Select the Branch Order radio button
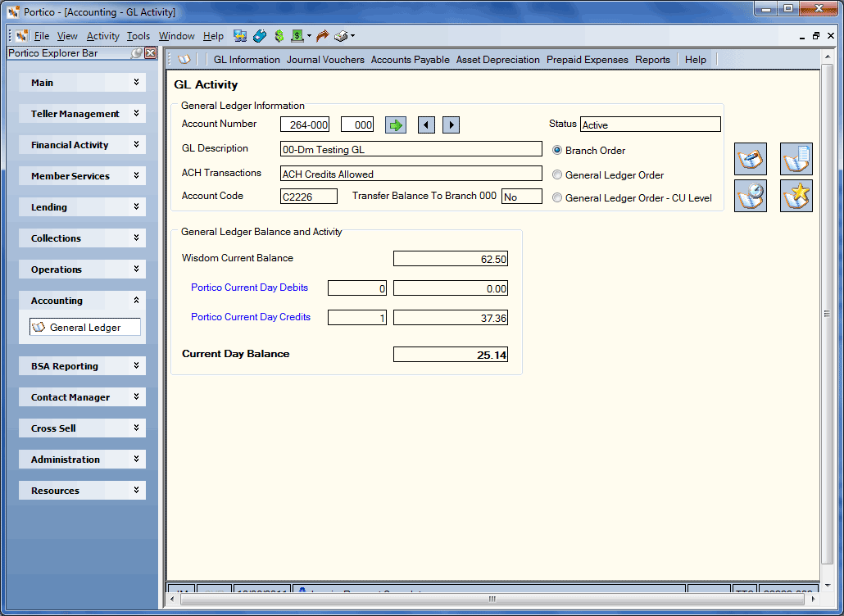Image resolution: width=844 pixels, height=616 pixels. (557, 151)
